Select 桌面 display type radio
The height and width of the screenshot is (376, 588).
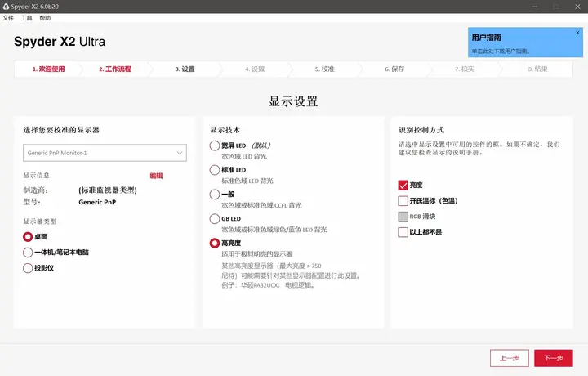[x=28, y=237]
